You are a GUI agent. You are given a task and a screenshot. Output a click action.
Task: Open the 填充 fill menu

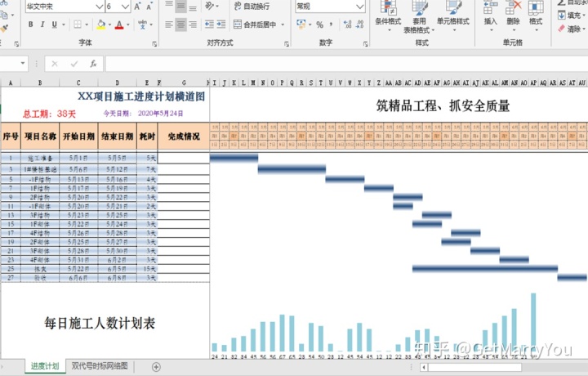click(572, 16)
